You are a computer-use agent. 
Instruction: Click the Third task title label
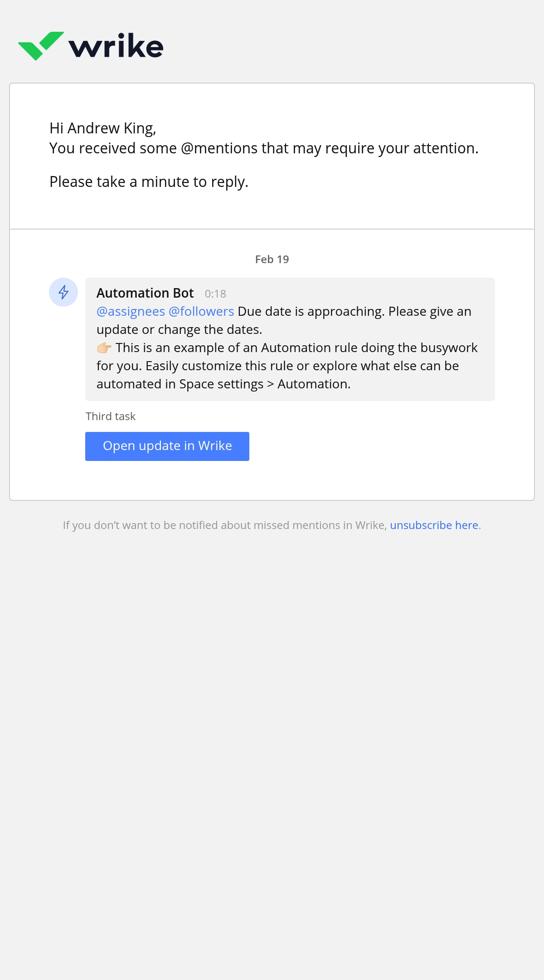(x=111, y=416)
